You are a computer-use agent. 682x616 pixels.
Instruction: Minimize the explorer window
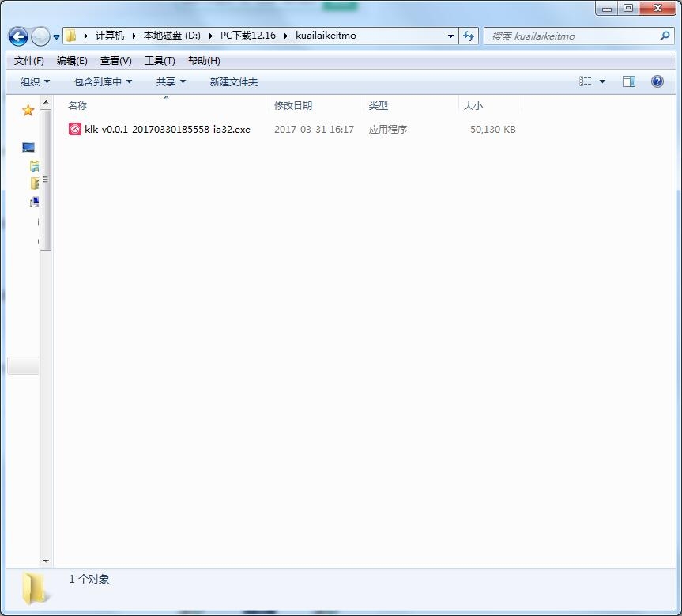(607, 8)
